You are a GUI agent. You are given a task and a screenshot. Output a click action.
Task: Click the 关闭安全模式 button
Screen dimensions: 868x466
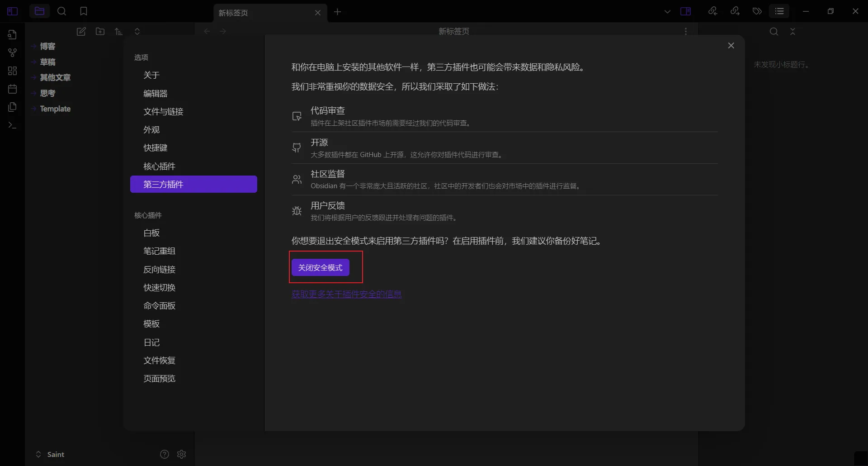point(321,268)
